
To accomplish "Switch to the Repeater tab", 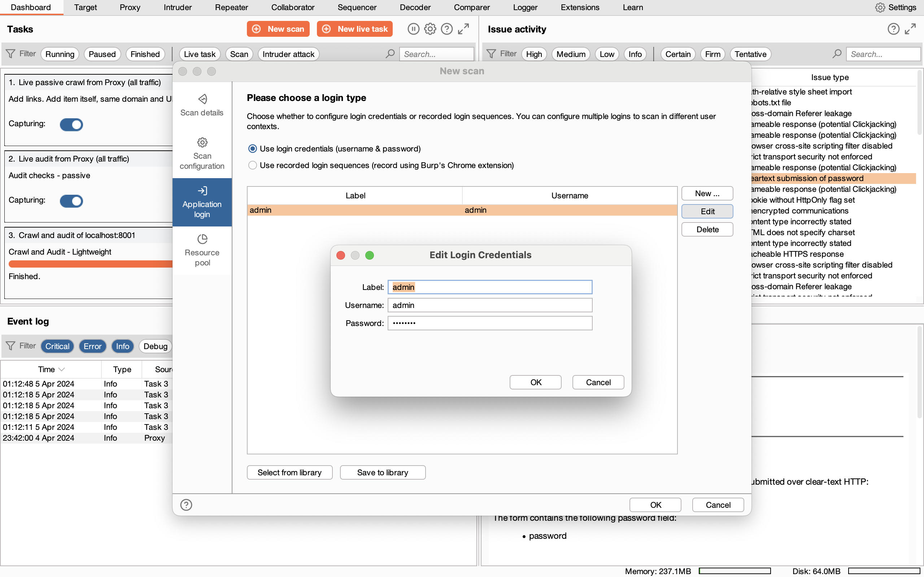I will coord(231,7).
